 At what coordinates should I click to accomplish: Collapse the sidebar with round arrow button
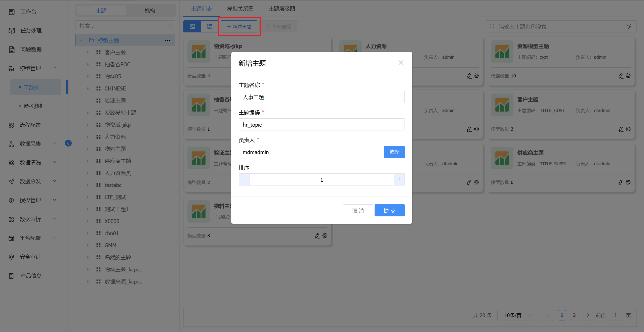click(x=68, y=143)
